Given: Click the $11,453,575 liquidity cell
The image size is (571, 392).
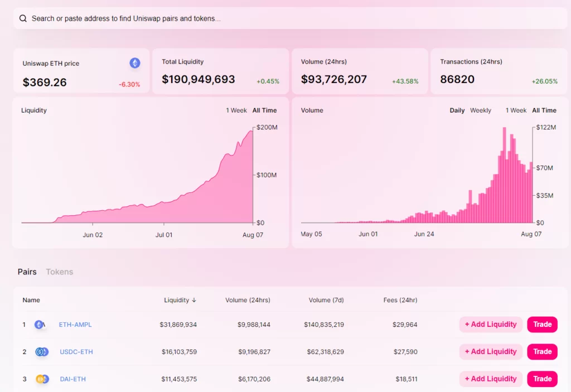Looking at the screenshot, I should click(x=179, y=379).
